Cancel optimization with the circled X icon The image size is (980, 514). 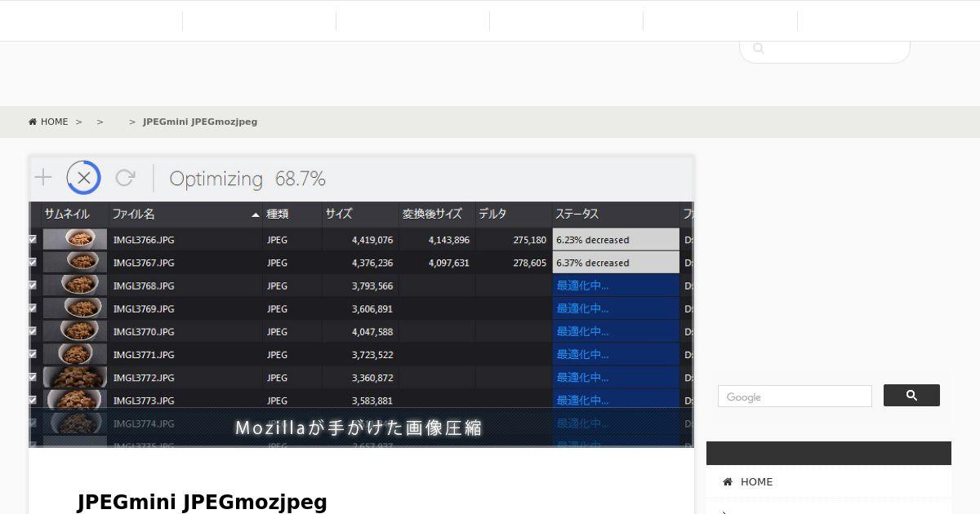point(83,178)
